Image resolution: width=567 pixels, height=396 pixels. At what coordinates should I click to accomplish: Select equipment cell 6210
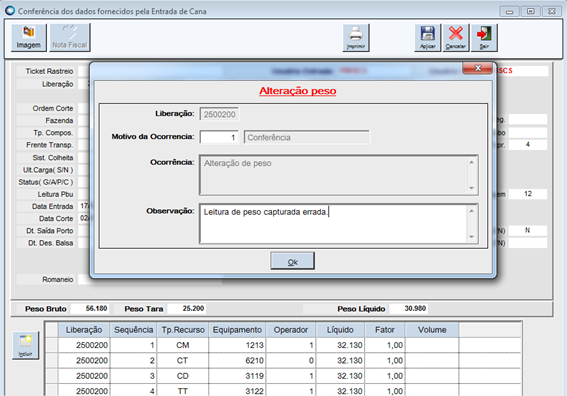pos(237,361)
